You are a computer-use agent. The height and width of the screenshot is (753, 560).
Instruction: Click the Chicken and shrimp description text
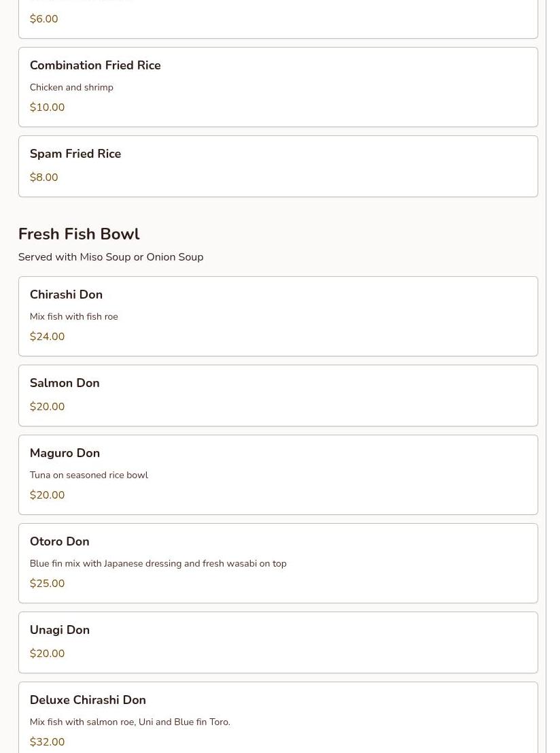coord(71,87)
